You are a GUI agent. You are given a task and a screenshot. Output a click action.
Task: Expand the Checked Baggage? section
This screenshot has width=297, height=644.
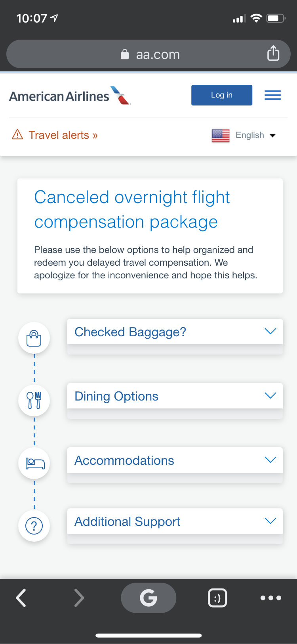point(175,332)
